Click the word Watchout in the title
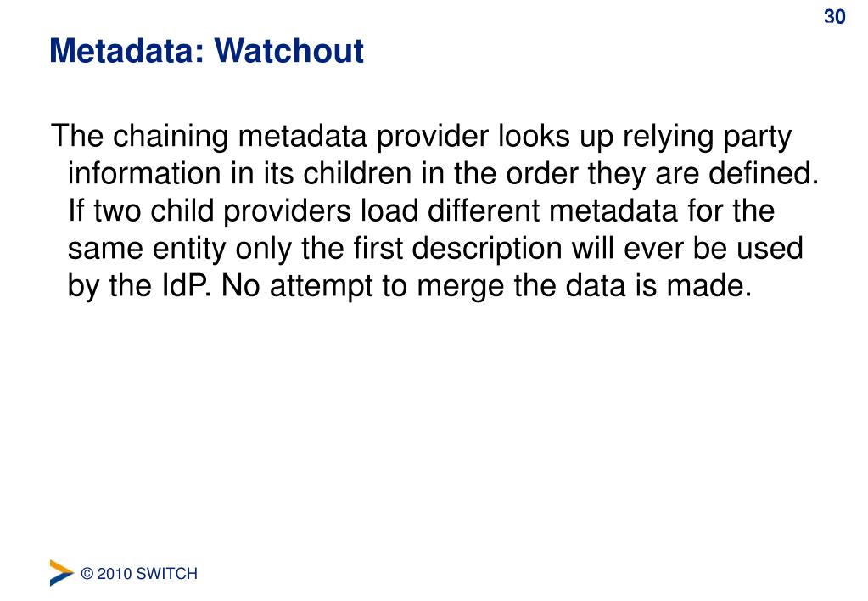 tap(289, 50)
